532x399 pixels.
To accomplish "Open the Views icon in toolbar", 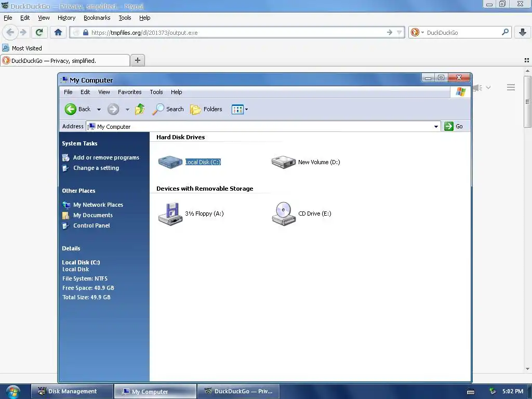I will [237, 109].
